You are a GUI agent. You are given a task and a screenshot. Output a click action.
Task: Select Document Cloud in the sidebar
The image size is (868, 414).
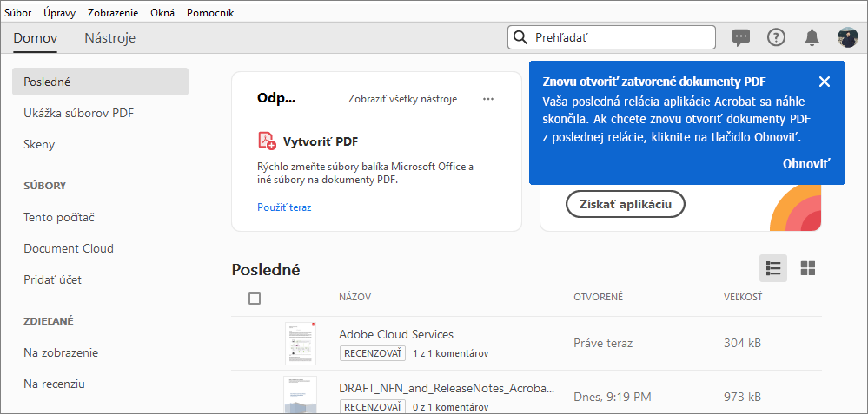(69, 248)
